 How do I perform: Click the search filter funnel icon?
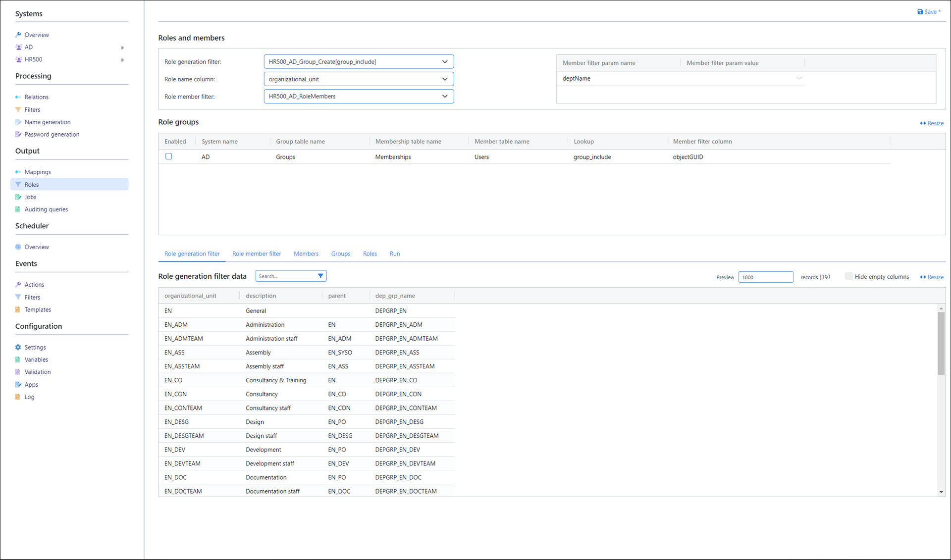[x=320, y=276]
